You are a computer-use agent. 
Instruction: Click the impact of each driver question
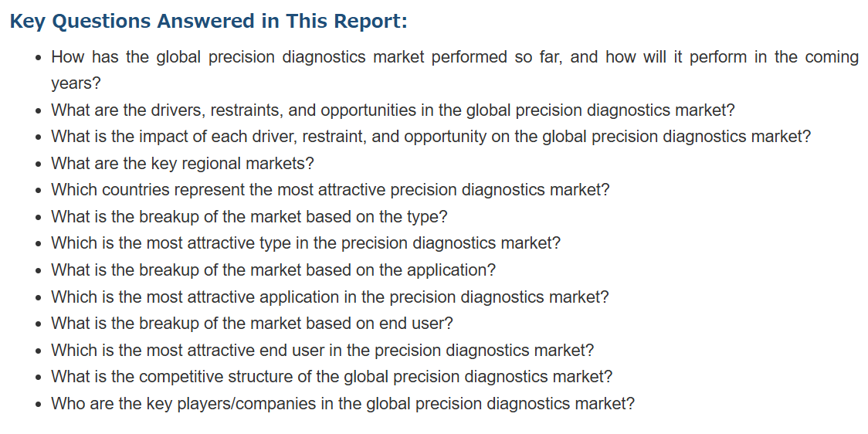[x=431, y=137]
